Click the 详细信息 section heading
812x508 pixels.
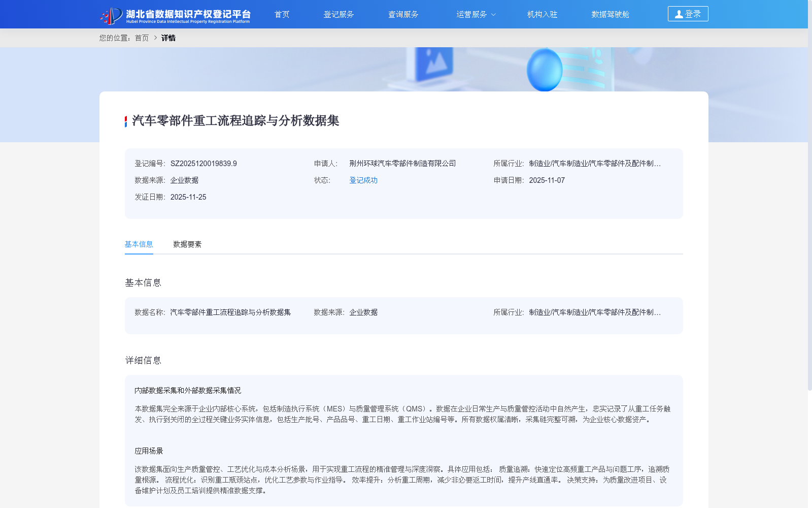[x=143, y=361]
